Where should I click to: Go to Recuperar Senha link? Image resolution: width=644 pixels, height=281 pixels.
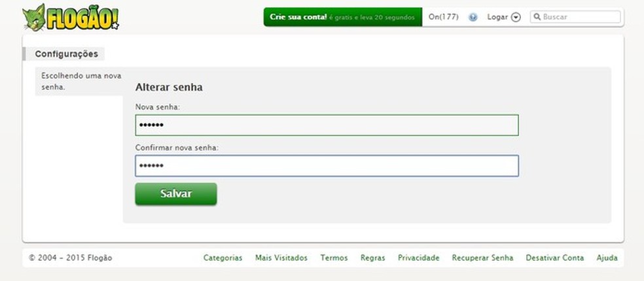click(x=482, y=258)
